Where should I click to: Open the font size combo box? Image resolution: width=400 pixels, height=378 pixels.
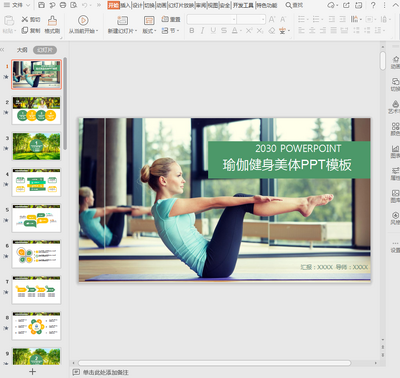pos(251,19)
